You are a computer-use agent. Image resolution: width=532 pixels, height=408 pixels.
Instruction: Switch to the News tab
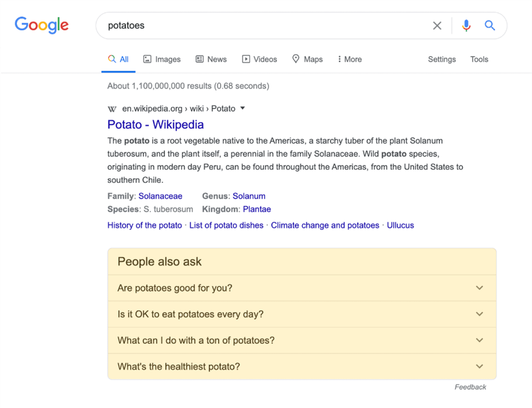tap(211, 59)
